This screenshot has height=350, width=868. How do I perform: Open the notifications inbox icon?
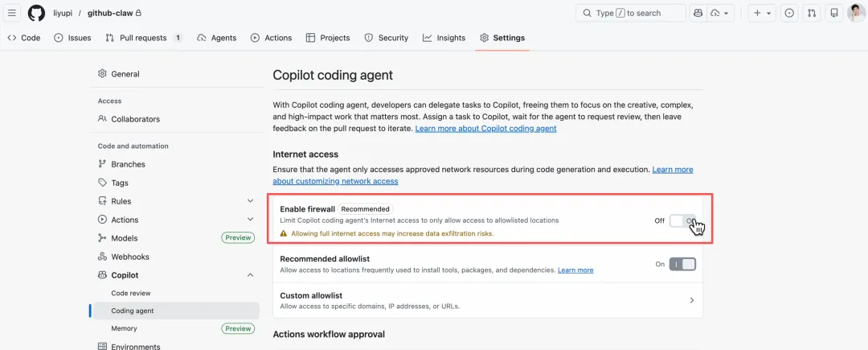click(x=834, y=13)
